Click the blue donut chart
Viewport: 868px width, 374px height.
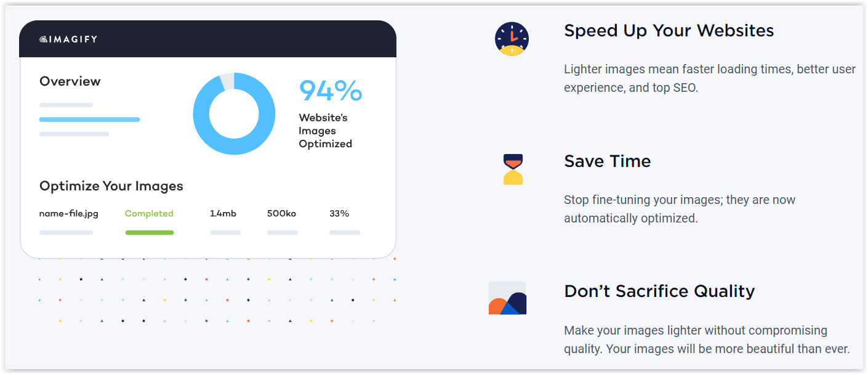(234, 113)
